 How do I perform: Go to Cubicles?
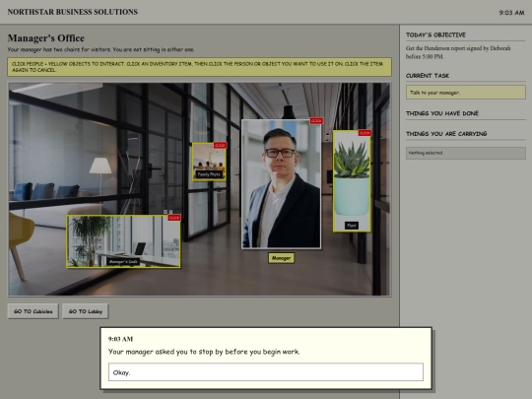(33, 311)
